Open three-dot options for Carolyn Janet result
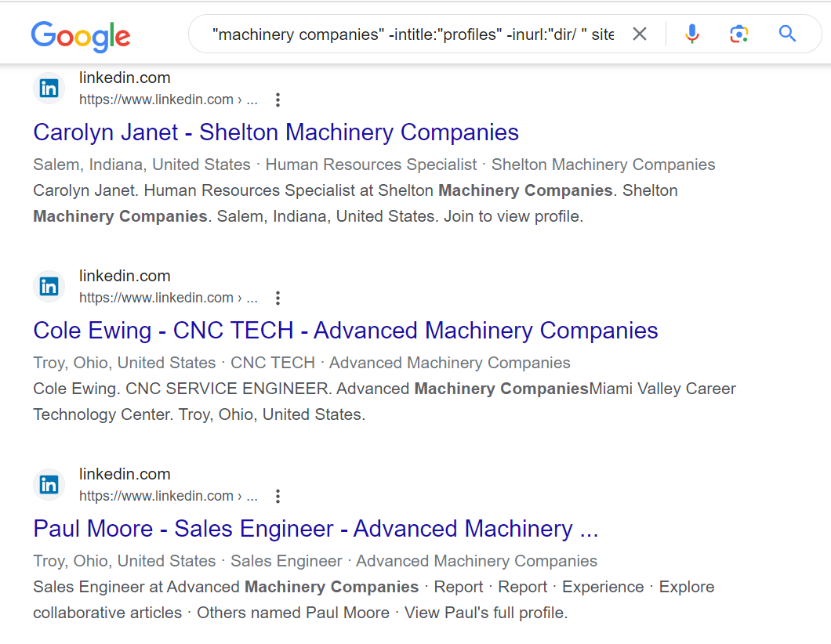Viewport: 831px width, 644px height. [x=278, y=99]
